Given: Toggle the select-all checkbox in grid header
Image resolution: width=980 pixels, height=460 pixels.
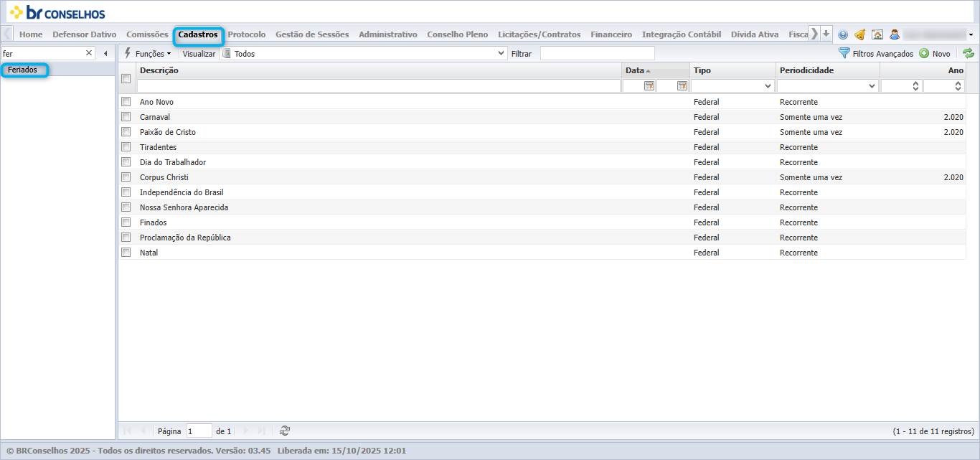Looking at the screenshot, I should pyautogui.click(x=126, y=78).
